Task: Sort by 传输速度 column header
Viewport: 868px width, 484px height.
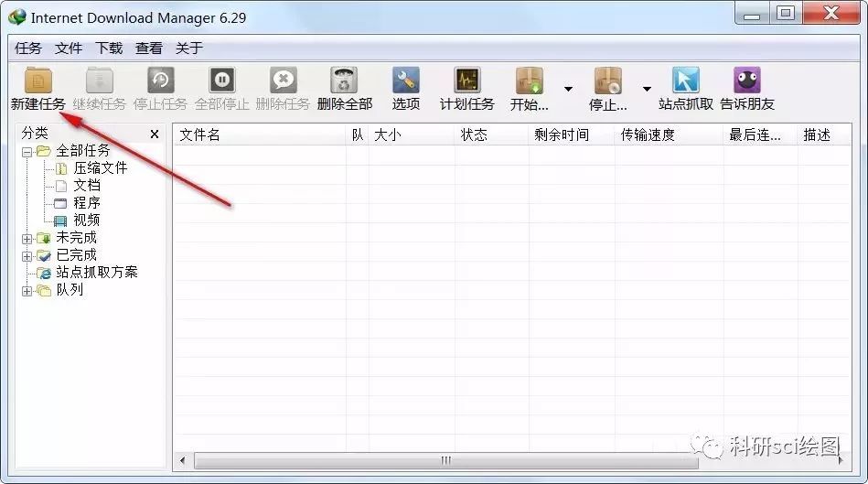Action: tap(670, 134)
